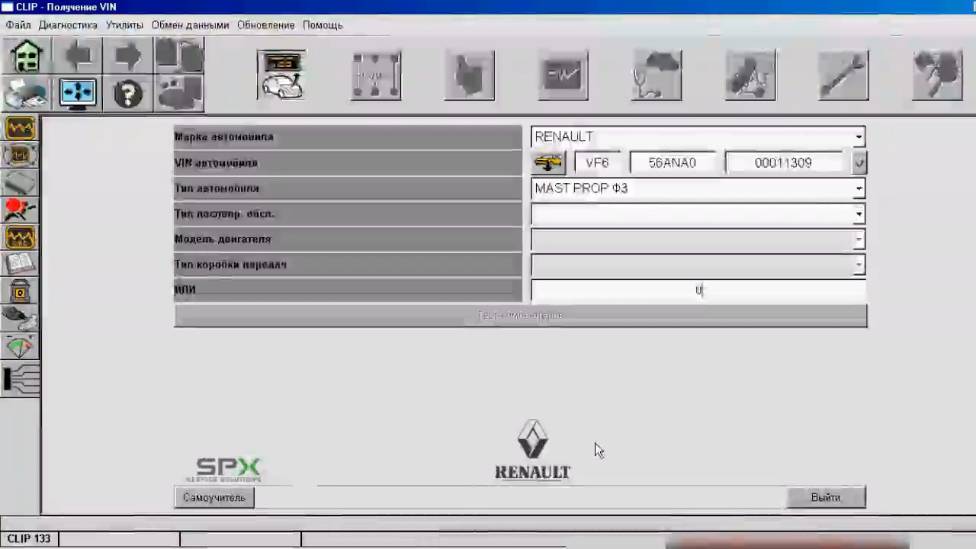Open the Утилиты menu
Screen dimensions: 976x549
click(x=124, y=26)
